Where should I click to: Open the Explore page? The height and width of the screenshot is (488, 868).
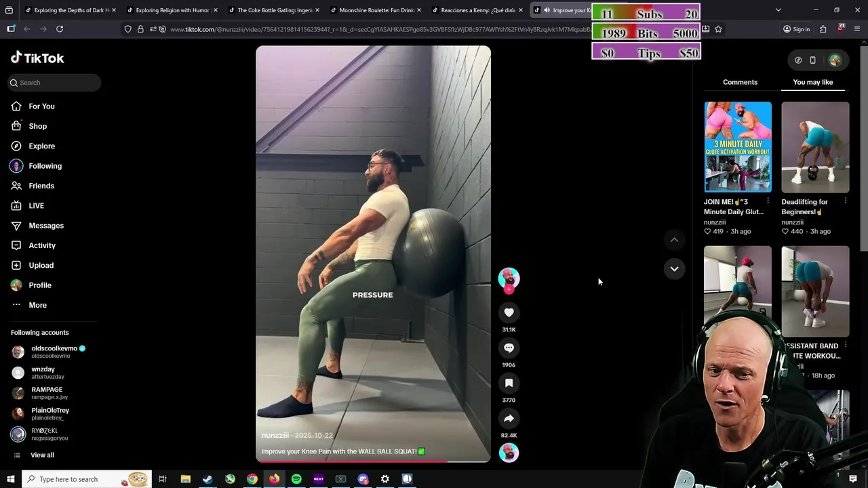tap(41, 146)
